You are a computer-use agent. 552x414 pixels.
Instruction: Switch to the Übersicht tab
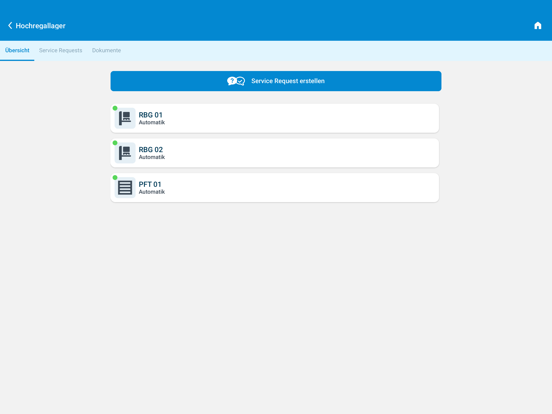pos(17,50)
